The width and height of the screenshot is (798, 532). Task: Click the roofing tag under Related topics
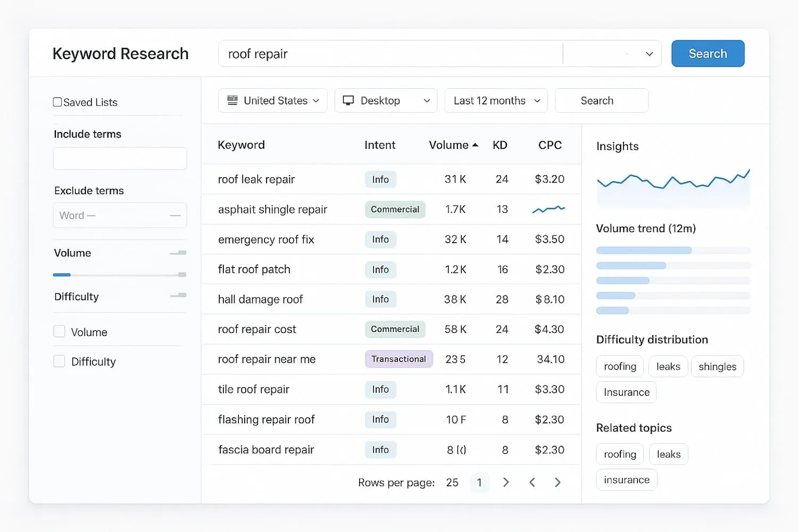(619, 454)
